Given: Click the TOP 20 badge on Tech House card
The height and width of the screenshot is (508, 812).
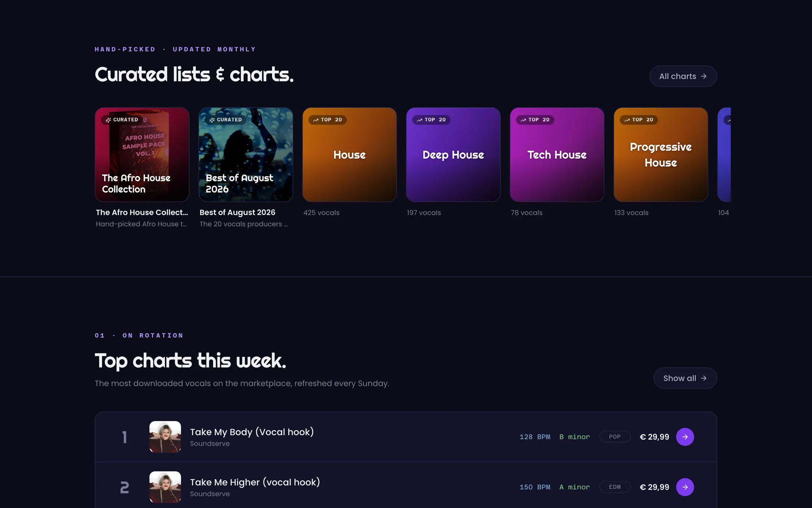Looking at the screenshot, I should [535, 120].
